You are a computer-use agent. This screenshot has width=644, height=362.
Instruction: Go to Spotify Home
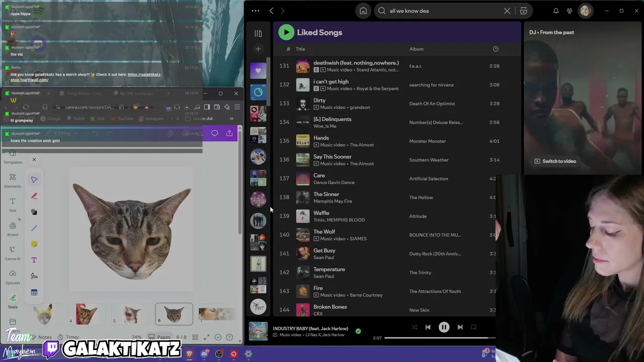[x=363, y=11]
